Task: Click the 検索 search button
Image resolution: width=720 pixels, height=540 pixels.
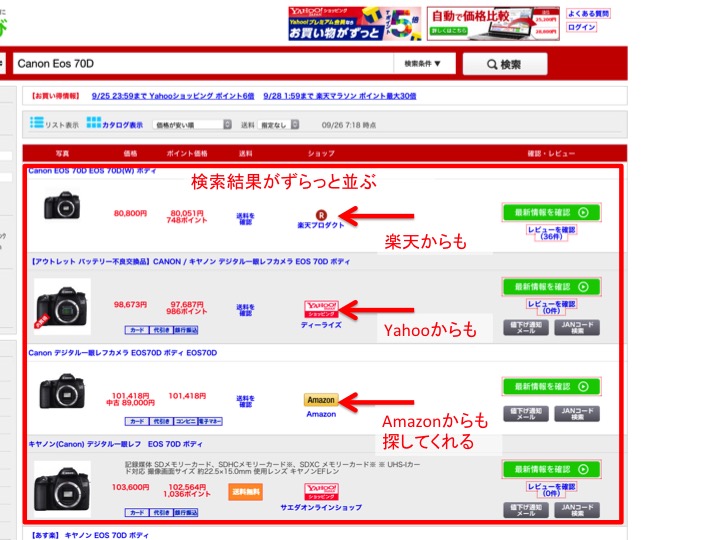Action: [505, 64]
